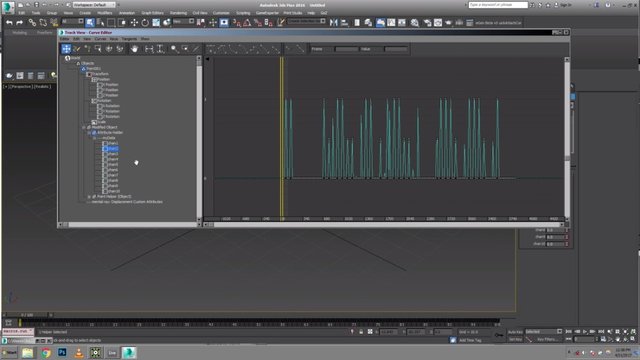Click the Select and Link chain icon

tap(32, 23)
